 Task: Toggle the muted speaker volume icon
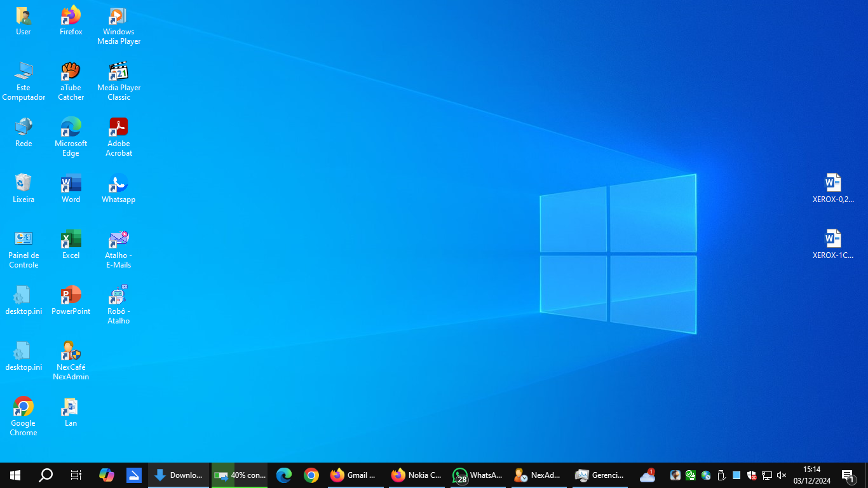[782, 475]
